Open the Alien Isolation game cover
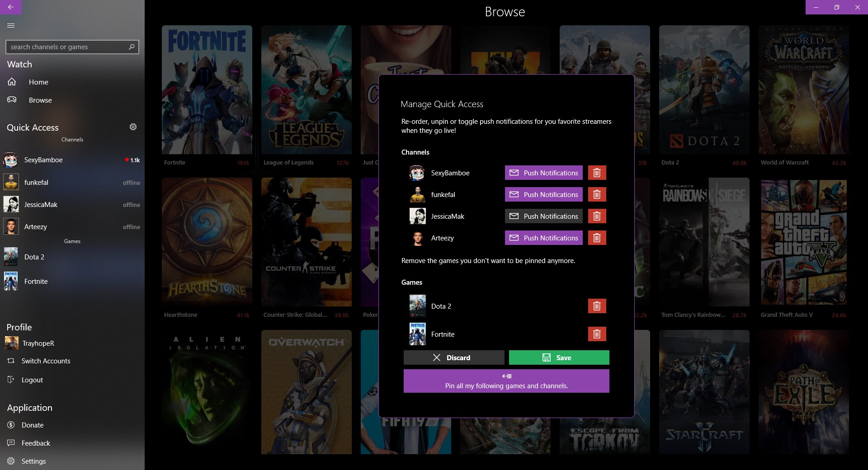This screenshot has width=868, height=470. point(207,392)
